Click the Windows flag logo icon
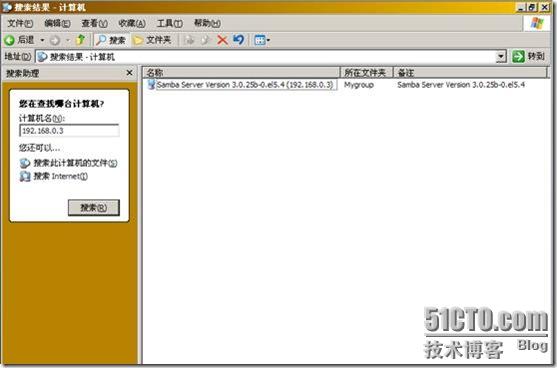This screenshot has height=368, width=557. click(536, 24)
